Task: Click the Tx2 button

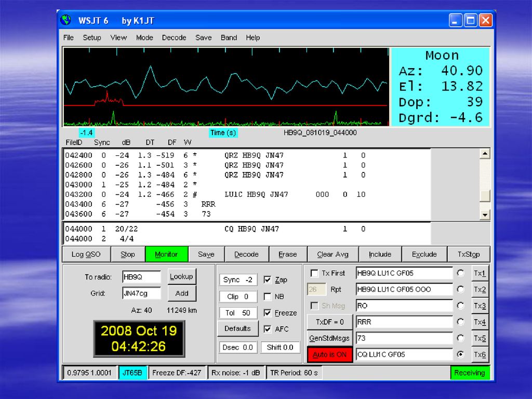Action: 480,289
